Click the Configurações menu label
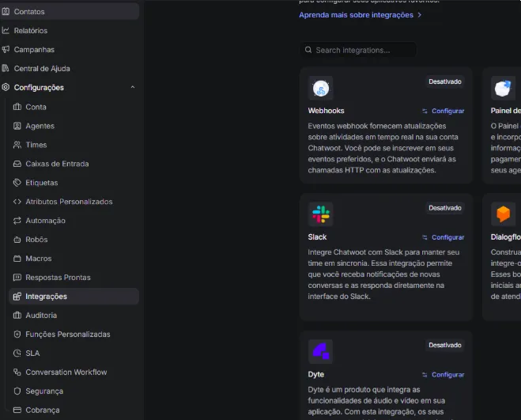The image size is (521, 420). [x=39, y=88]
